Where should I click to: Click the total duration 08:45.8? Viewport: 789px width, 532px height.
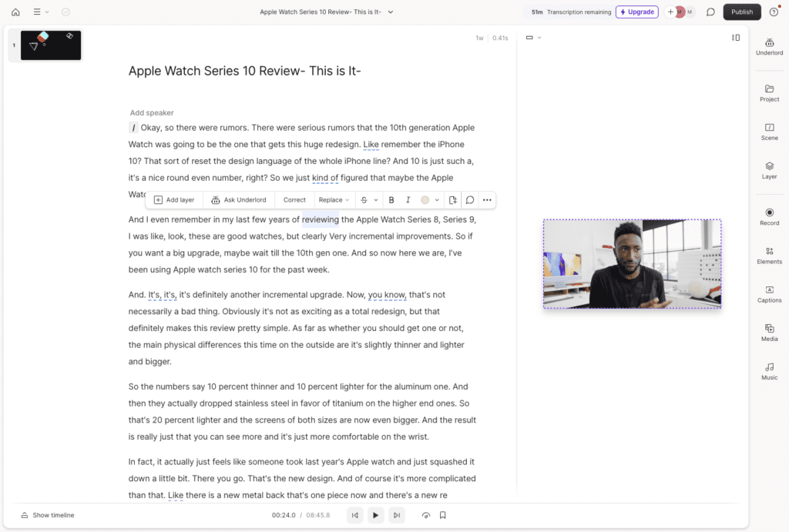click(x=318, y=515)
